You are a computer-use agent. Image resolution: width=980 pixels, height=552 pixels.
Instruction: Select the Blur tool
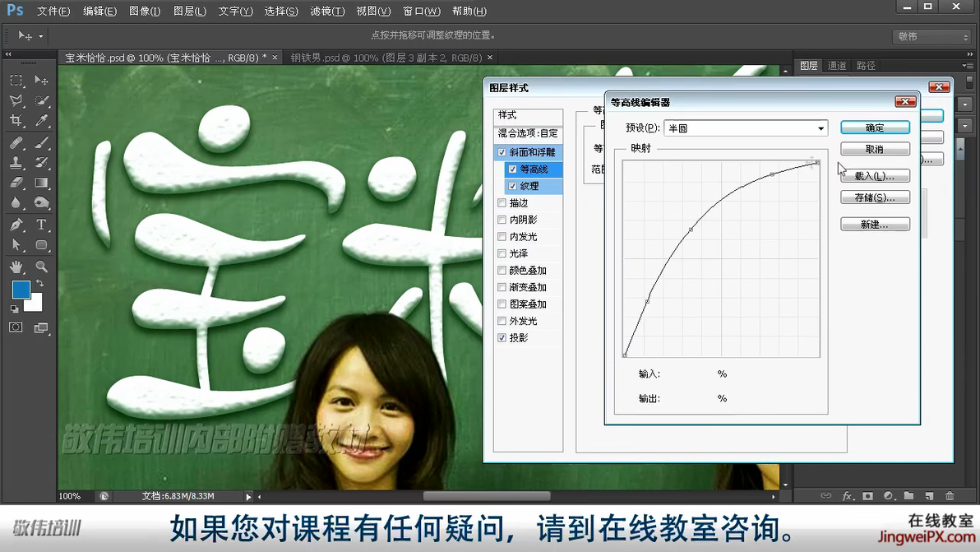pos(16,202)
